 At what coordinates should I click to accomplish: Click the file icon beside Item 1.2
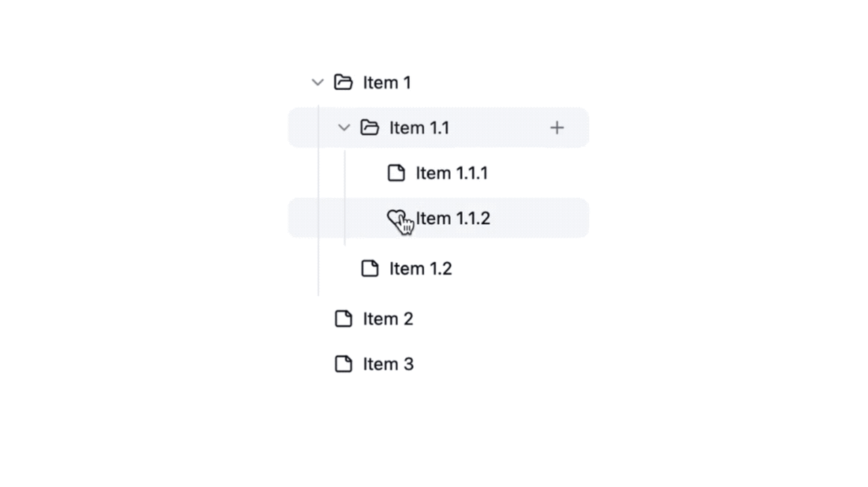(x=370, y=269)
